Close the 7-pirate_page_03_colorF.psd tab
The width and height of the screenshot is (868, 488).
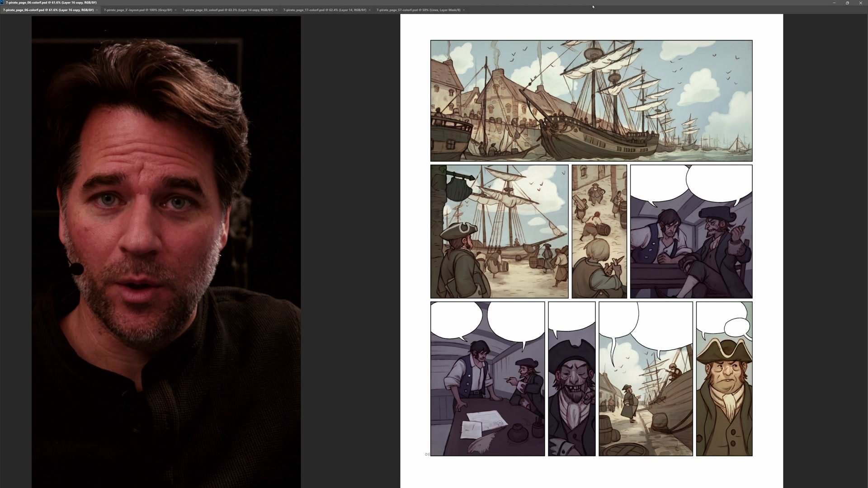pos(276,10)
